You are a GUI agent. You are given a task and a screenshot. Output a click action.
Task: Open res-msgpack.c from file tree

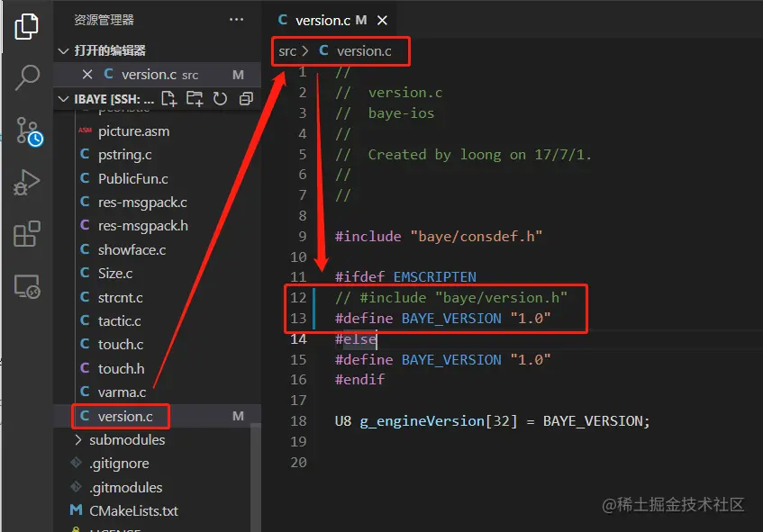pos(142,203)
